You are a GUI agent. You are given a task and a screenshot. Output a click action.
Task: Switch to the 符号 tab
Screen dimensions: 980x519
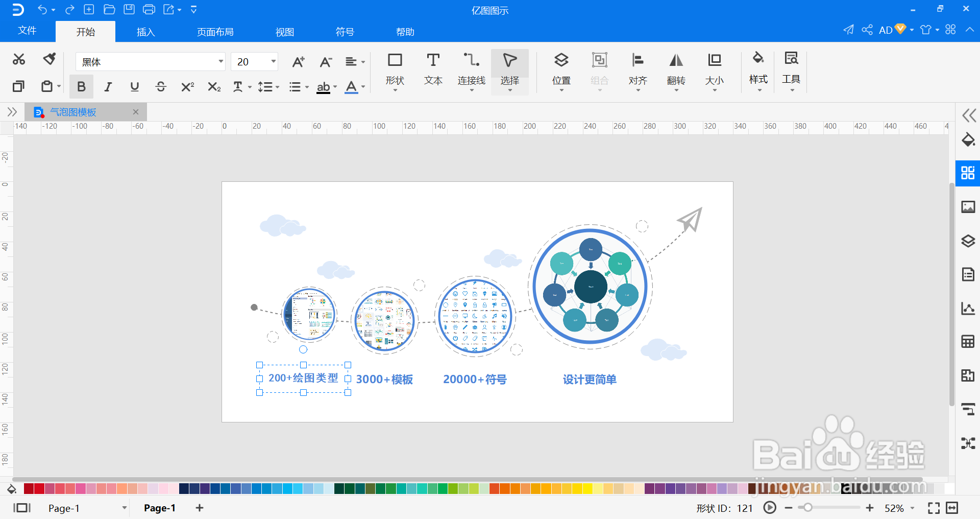[x=345, y=32]
